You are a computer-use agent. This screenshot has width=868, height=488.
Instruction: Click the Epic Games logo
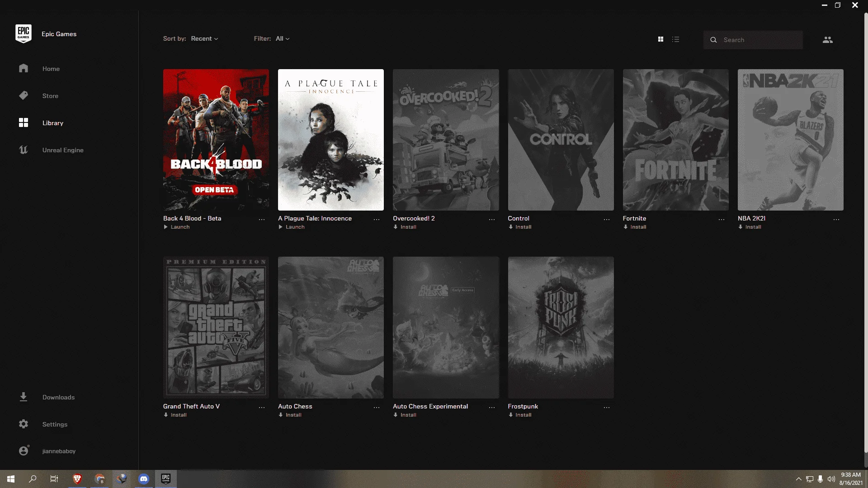[x=24, y=34]
